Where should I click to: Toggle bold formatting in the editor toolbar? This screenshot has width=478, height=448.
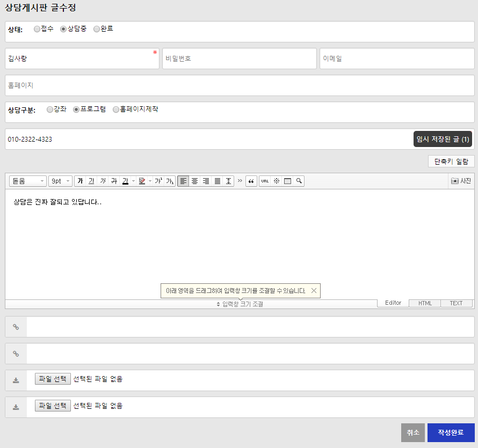(80, 181)
